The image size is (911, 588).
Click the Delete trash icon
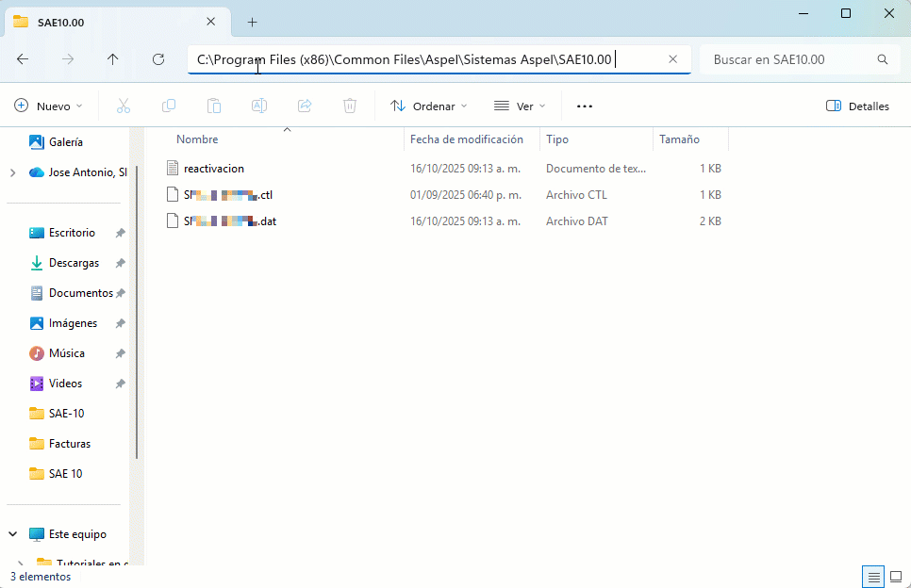[x=350, y=106]
